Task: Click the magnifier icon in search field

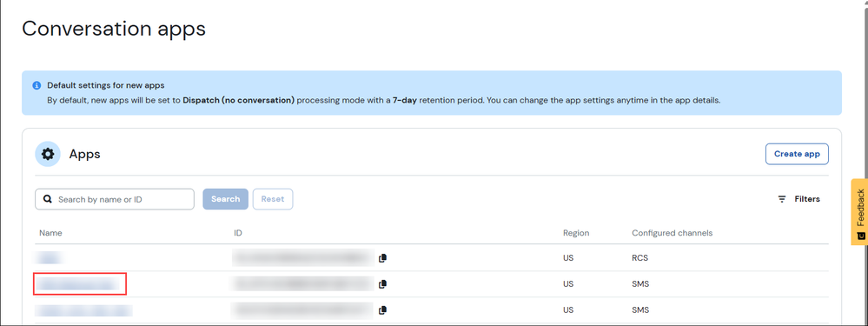Action: (x=48, y=199)
